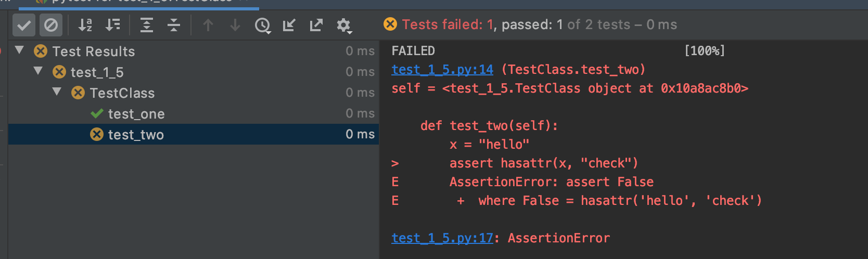Click the Export Test Results icon
This screenshot has width=868, height=259.
point(316,25)
